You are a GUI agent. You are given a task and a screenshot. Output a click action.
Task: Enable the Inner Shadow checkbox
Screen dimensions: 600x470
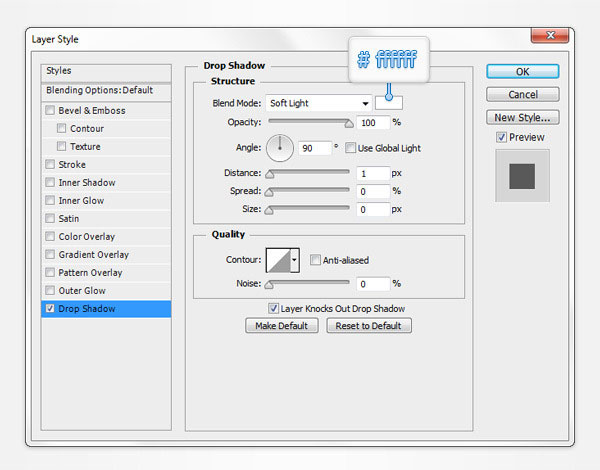click(50, 182)
